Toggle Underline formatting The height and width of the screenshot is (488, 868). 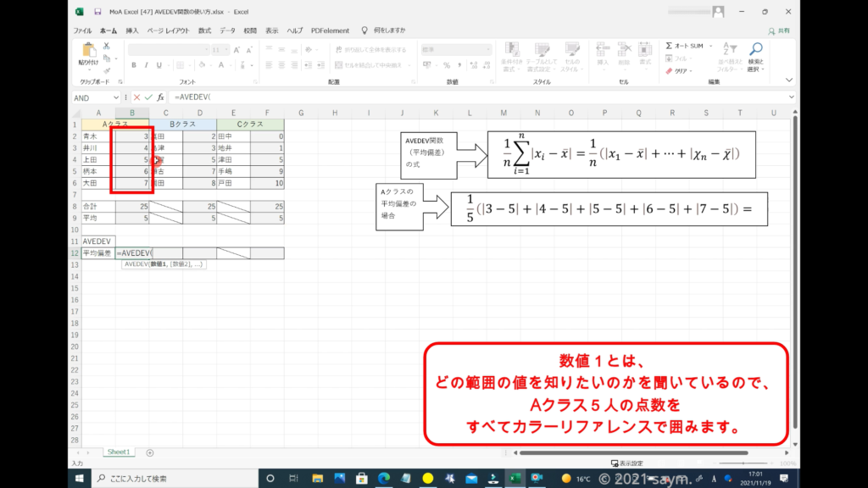pos(159,65)
